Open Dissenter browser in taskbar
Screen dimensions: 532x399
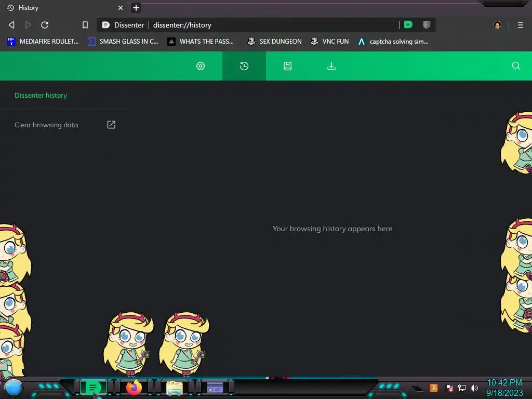click(93, 388)
